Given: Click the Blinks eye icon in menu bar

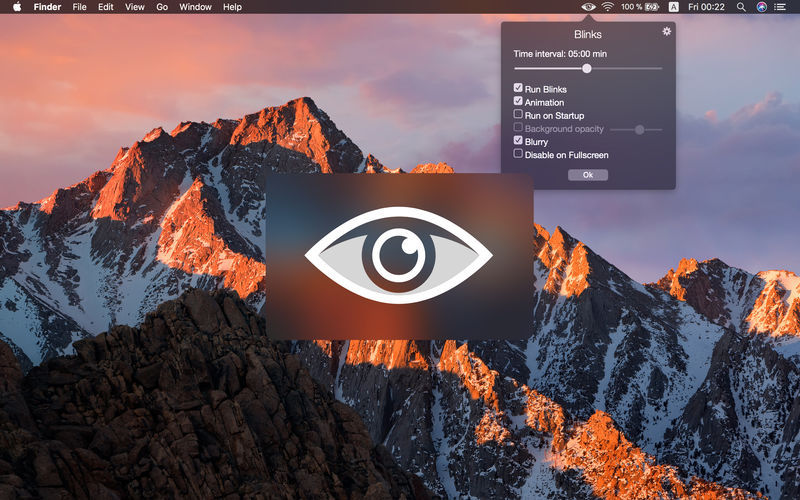Looking at the screenshot, I should (588, 7).
